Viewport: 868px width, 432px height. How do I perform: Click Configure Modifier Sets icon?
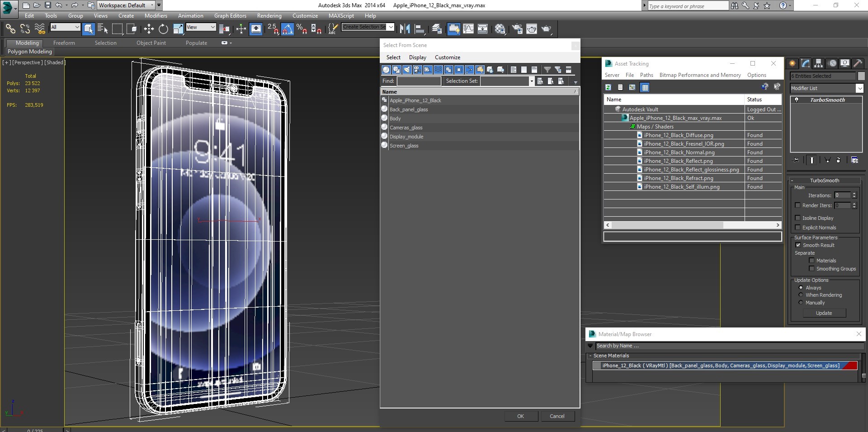point(854,160)
